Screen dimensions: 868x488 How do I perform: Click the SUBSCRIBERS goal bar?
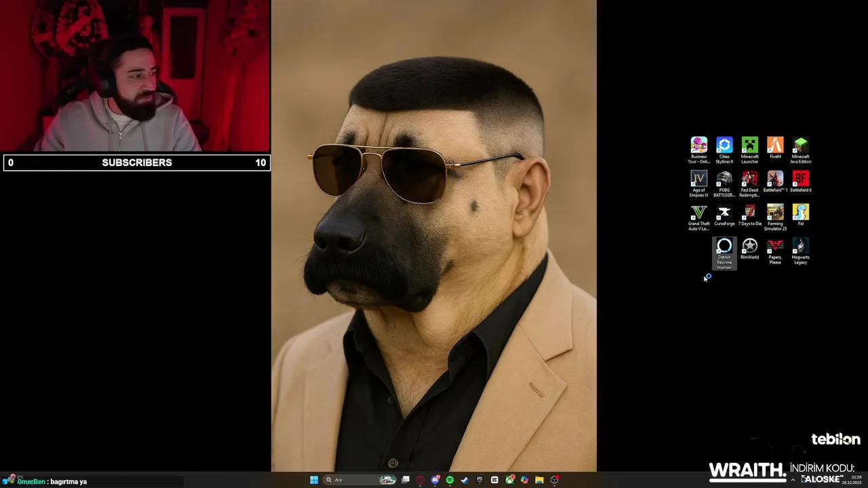pos(137,163)
